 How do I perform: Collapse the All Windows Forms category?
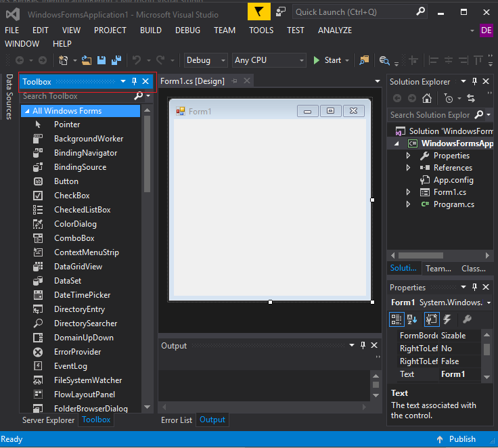coord(27,111)
